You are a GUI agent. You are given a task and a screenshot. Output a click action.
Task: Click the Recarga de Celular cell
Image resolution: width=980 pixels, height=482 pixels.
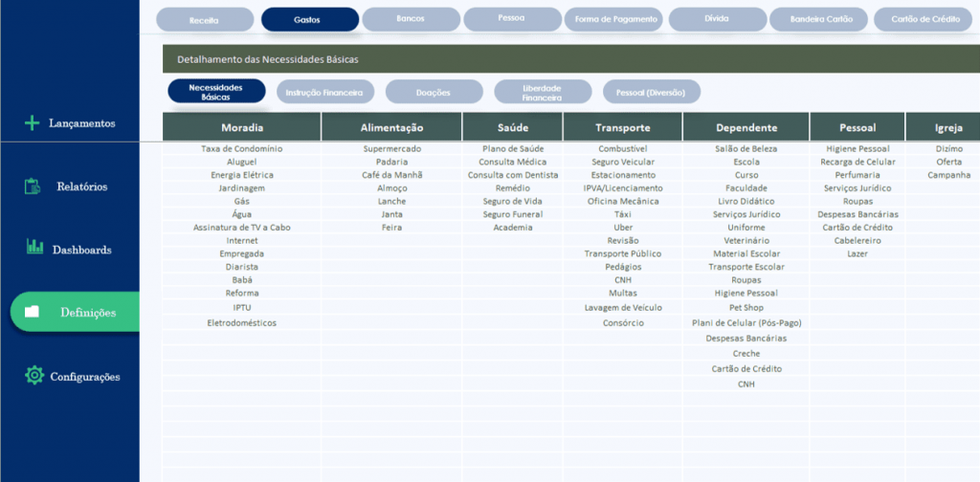pos(857,162)
